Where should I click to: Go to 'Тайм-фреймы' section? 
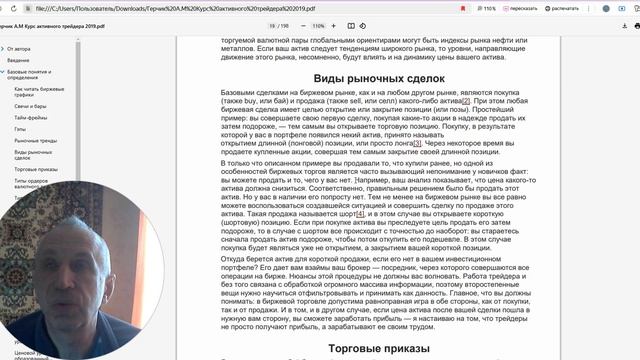pyautogui.click(x=31, y=118)
